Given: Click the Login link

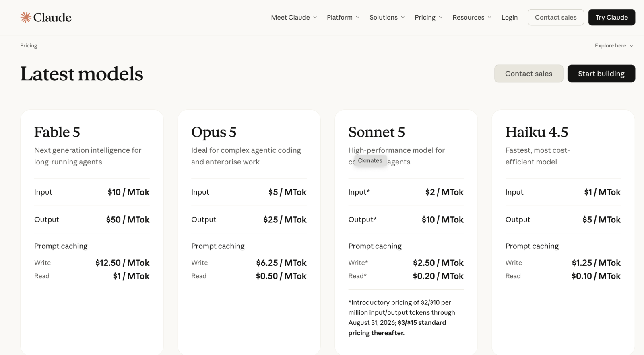Looking at the screenshot, I should coord(510,17).
